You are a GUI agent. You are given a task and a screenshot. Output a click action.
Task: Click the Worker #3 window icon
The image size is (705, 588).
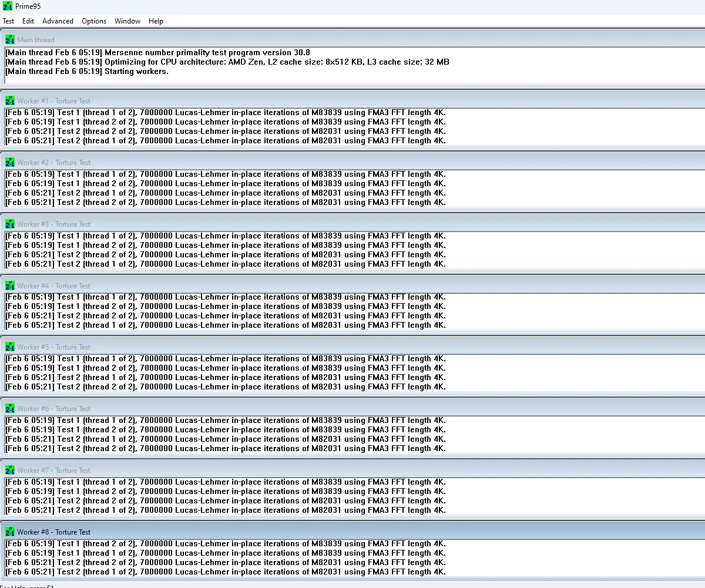(x=10, y=224)
